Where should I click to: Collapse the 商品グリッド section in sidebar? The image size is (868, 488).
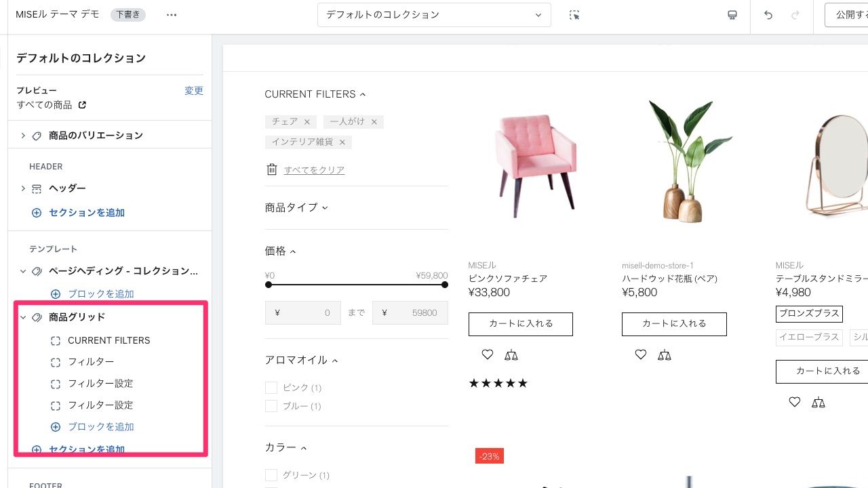pyautogui.click(x=23, y=317)
